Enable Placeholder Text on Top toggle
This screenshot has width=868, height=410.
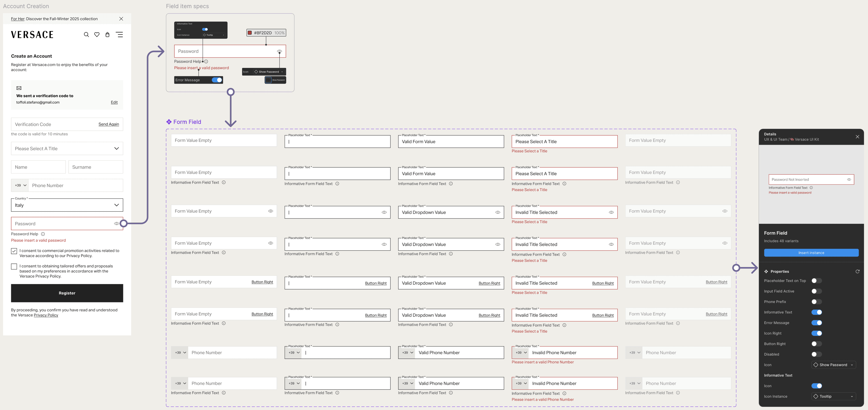click(816, 281)
